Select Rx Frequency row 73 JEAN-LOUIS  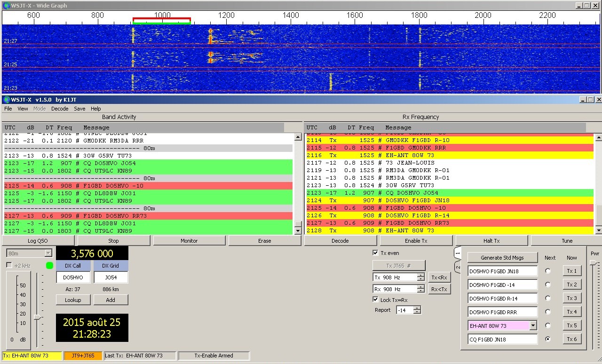[x=450, y=163]
